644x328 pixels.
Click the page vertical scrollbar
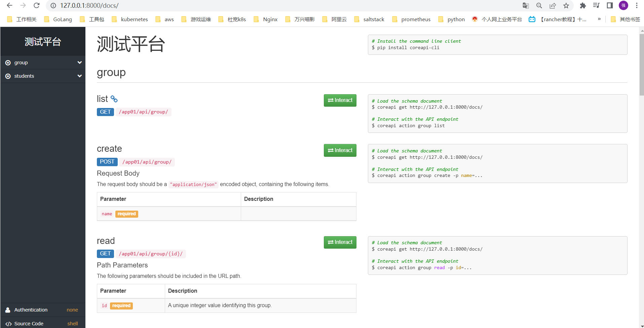click(641, 64)
